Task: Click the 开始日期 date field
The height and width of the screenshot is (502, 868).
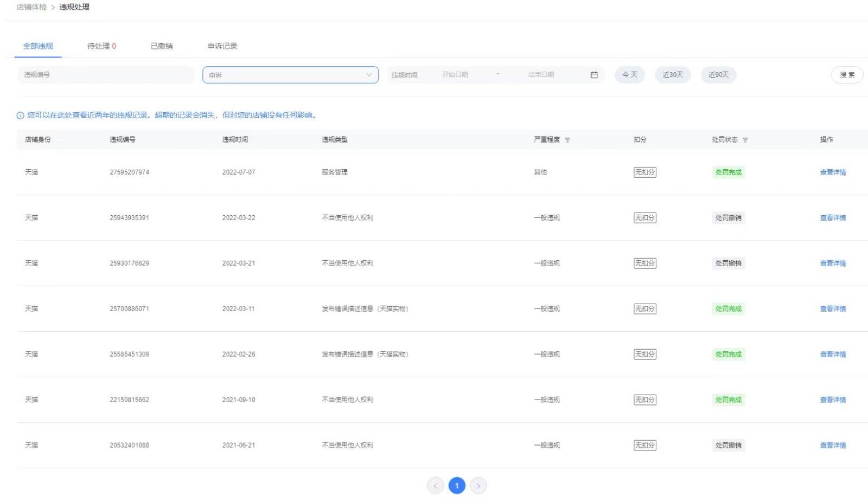Action: point(455,75)
